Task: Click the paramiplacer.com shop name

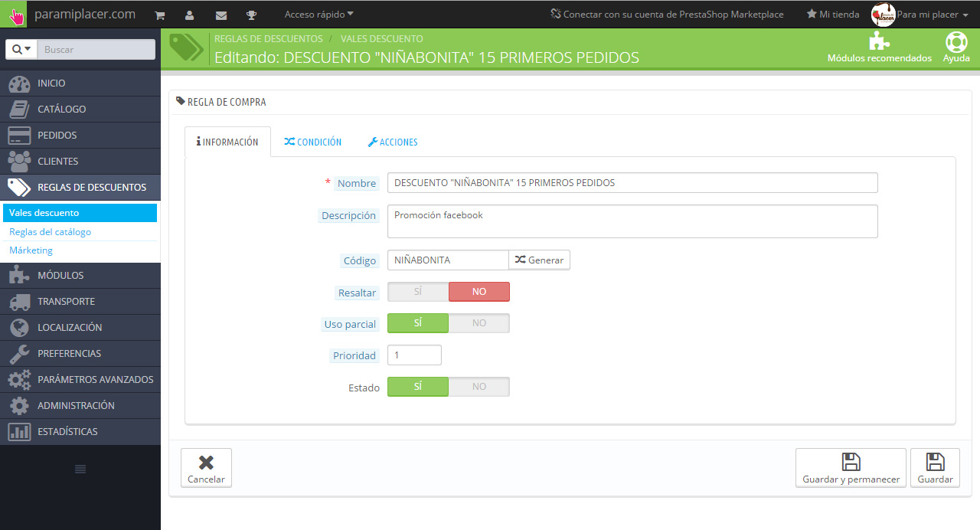Action: tap(85, 14)
